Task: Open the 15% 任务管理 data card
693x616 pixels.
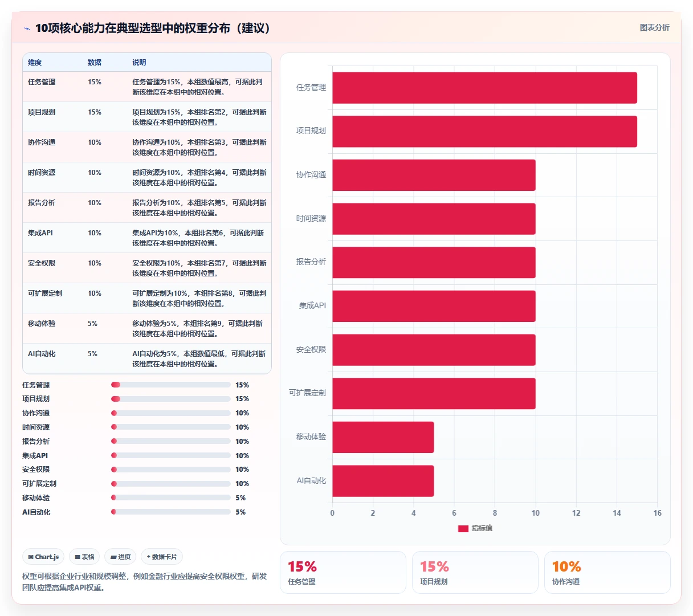Action: coord(343,572)
